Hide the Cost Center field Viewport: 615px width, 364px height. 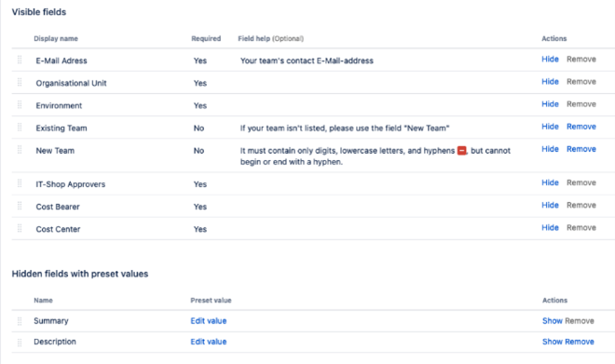coord(550,228)
